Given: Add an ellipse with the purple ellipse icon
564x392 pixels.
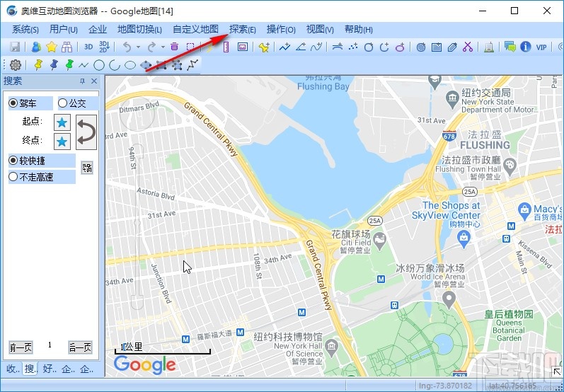Looking at the screenshot, I should point(400,47).
